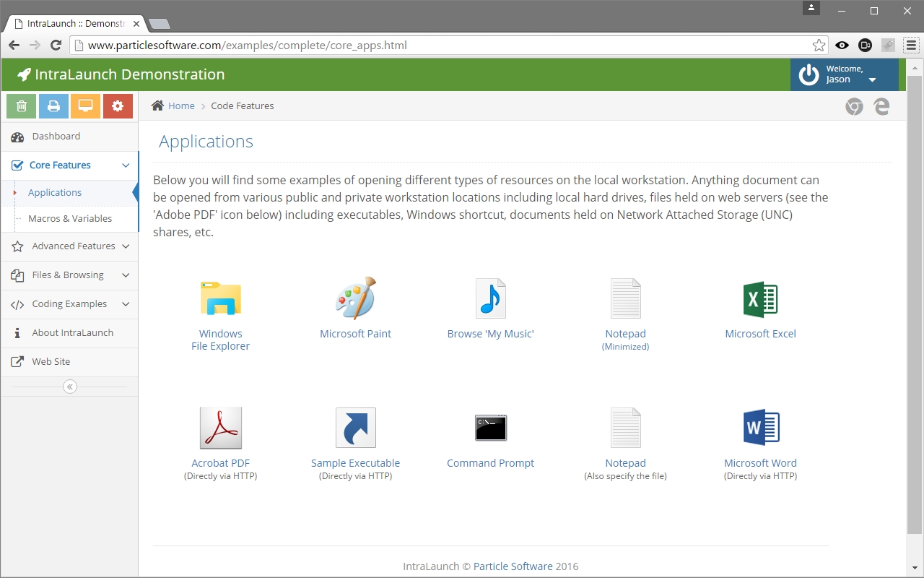Collapse the sidebar using the double-arrow toggle
The image size is (924, 578).
[69, 387]
